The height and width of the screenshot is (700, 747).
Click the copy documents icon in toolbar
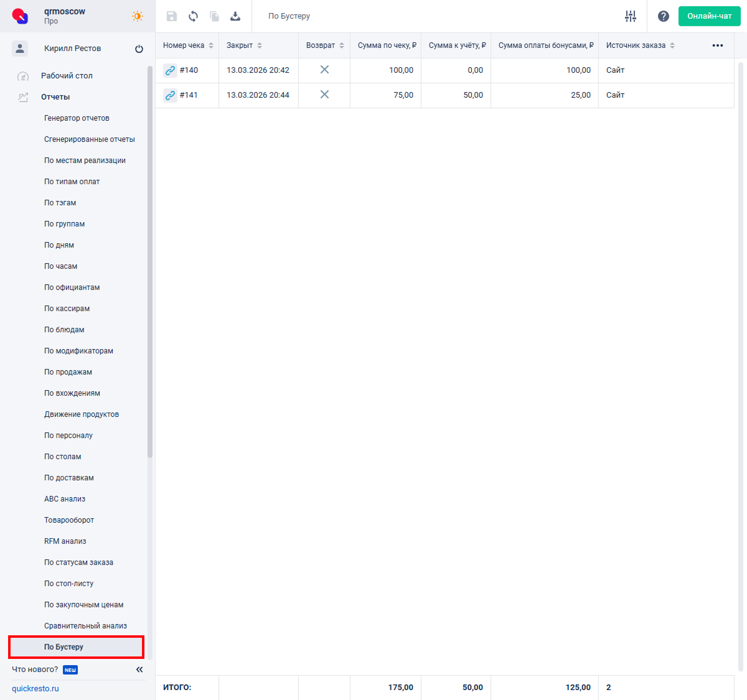(214, 16)
